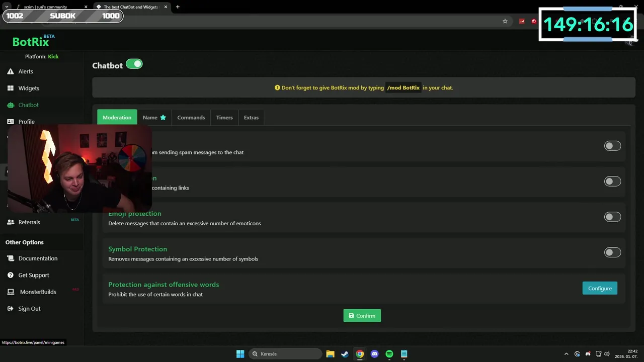Turn on Symbol Protection toggle

pyautogui.click(x=612, y=252)
